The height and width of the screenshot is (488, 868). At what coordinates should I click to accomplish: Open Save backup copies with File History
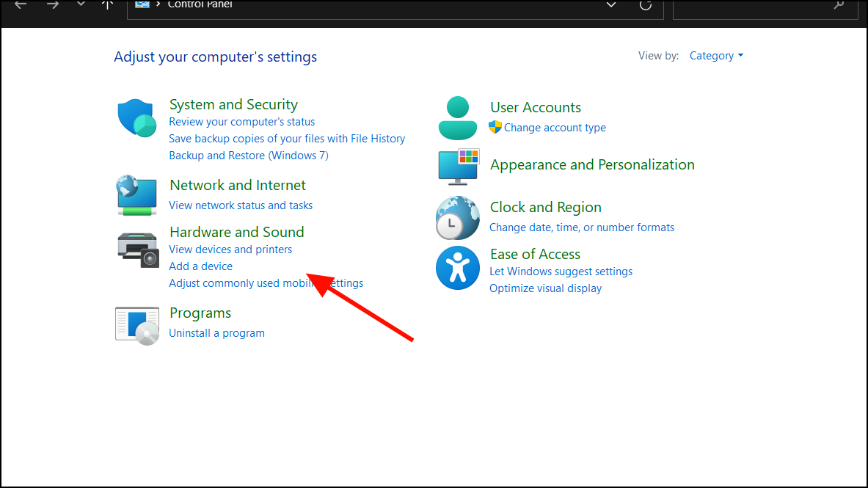287,139
